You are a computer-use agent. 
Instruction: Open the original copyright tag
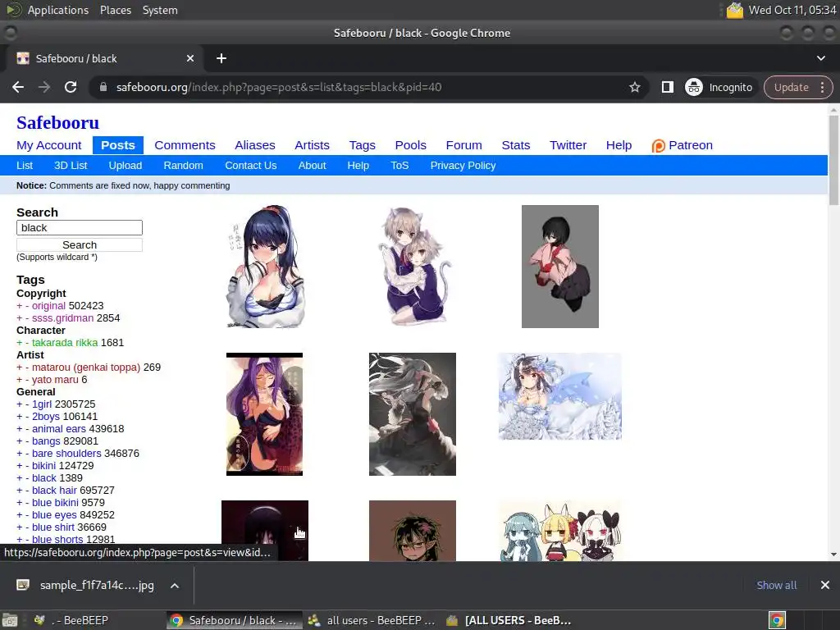[x=48, y=306]
